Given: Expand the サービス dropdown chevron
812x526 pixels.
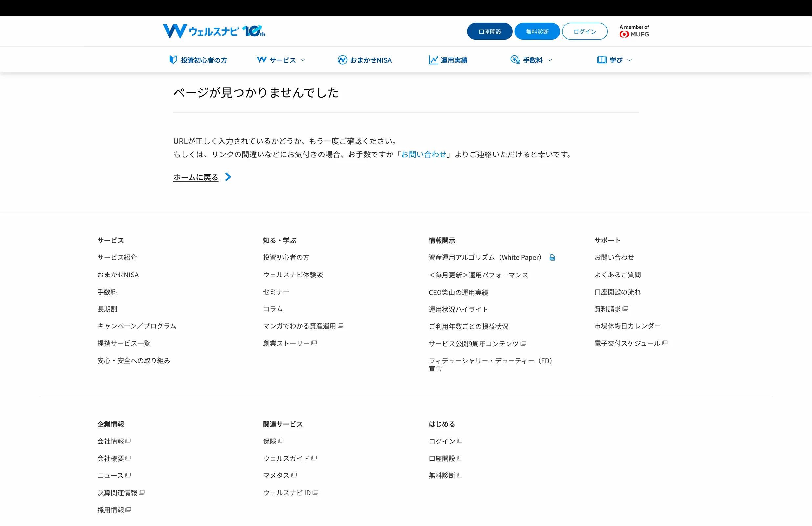Looking at the screenshot, I should point(303,60).
